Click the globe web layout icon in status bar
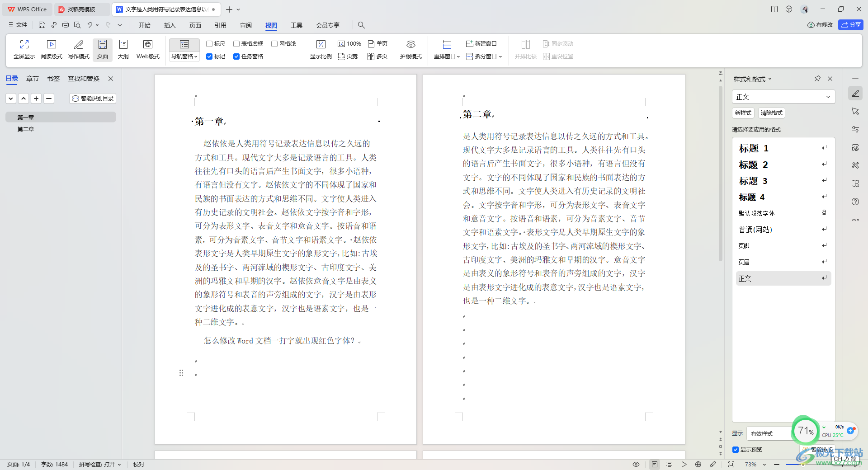 pyautogui.click(x=698, y=464)
